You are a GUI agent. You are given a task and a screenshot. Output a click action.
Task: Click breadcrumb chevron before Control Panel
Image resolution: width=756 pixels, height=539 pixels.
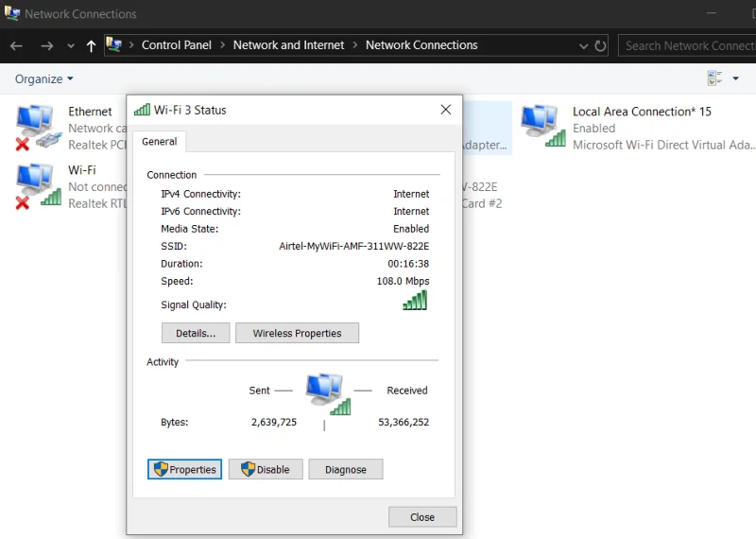(x=131, y=44)
